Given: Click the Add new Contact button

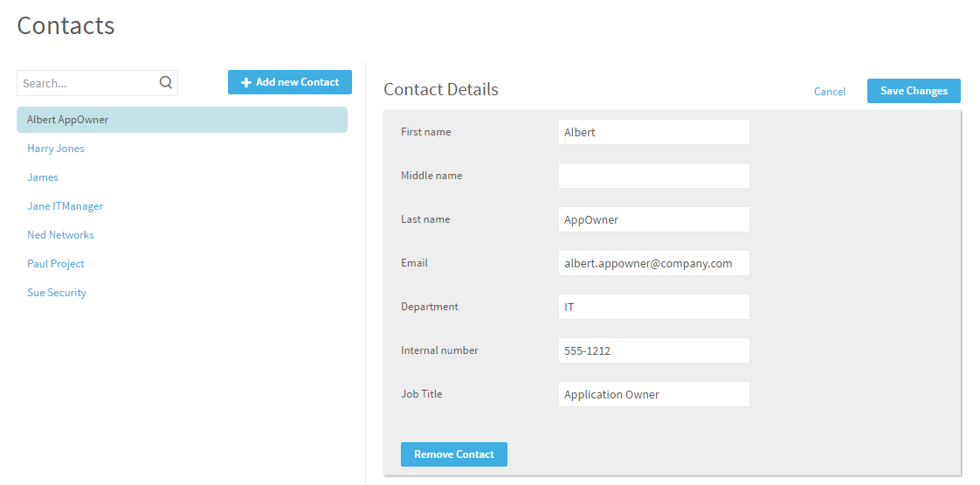Looking at the screenshot, I should pos(290,82).
